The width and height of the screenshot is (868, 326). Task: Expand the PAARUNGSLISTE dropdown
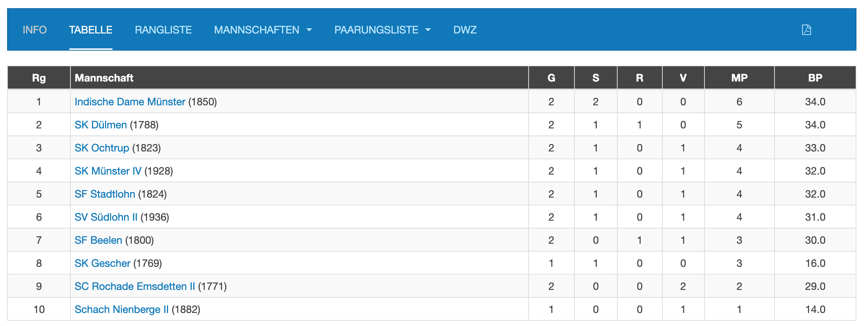(382, 30)
